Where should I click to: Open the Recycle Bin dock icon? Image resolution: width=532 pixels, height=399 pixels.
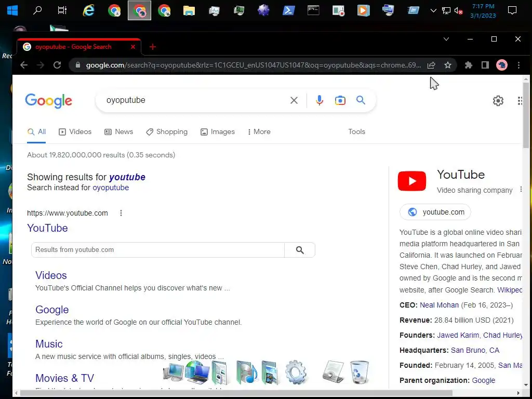pyautogui.click(x=359, y=373)
